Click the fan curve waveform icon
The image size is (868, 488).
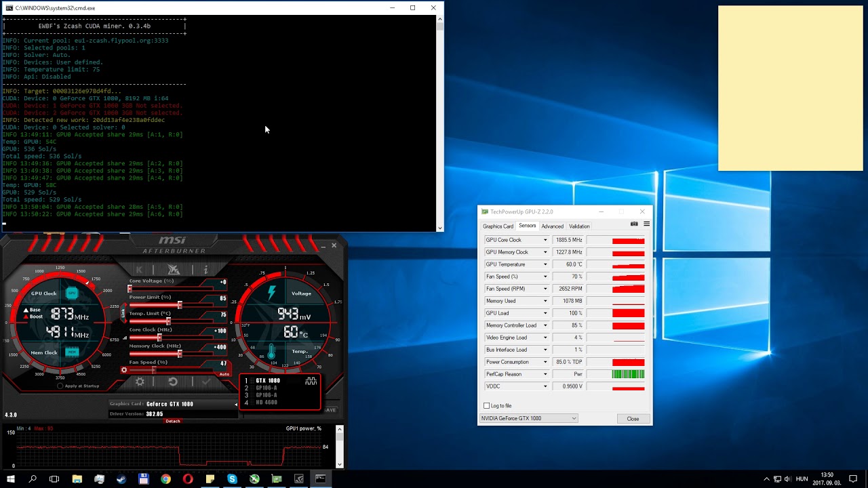[311, 382]
